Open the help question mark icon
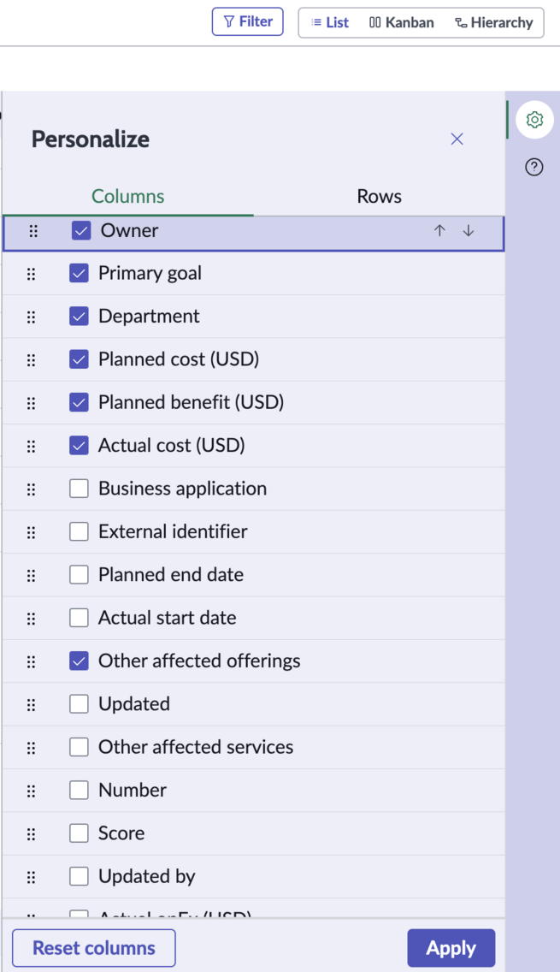 534,167
